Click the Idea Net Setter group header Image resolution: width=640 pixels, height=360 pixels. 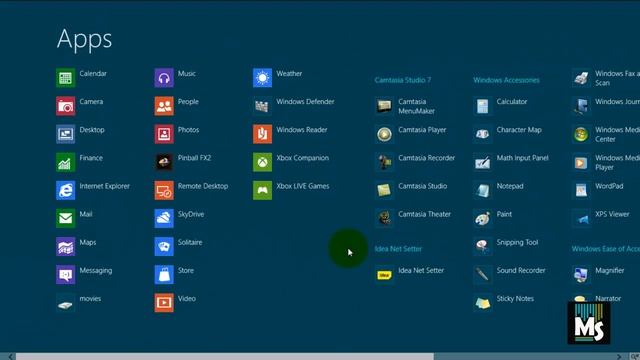(398, 249)
